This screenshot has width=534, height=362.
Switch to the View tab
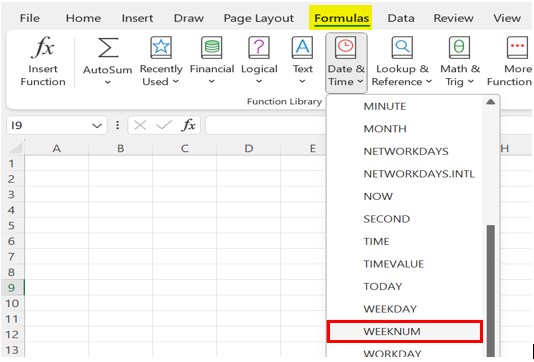point(507,18)
